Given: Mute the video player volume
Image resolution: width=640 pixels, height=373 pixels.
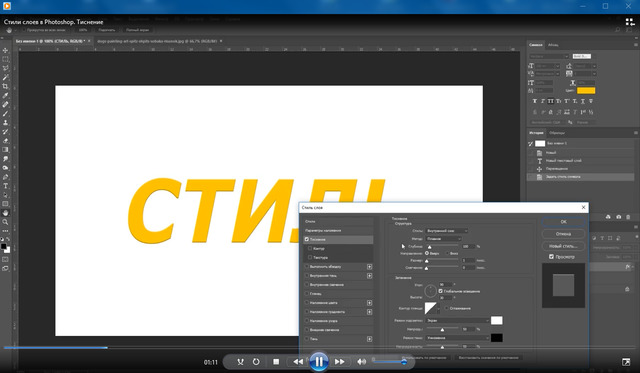Looking at the screenshot, I should pyautogui.click(x=361, y=362).
